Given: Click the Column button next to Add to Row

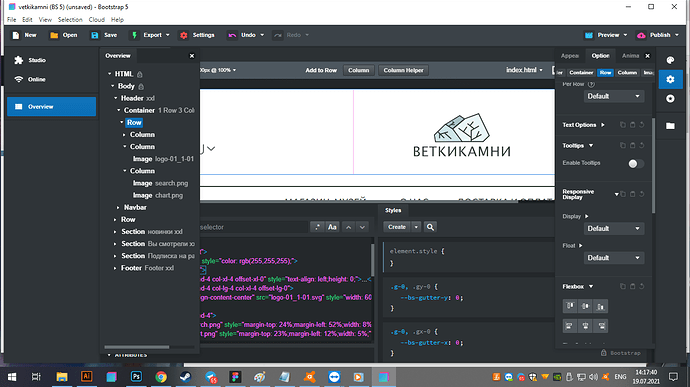Looking at the screenshot, I should 359,70.
